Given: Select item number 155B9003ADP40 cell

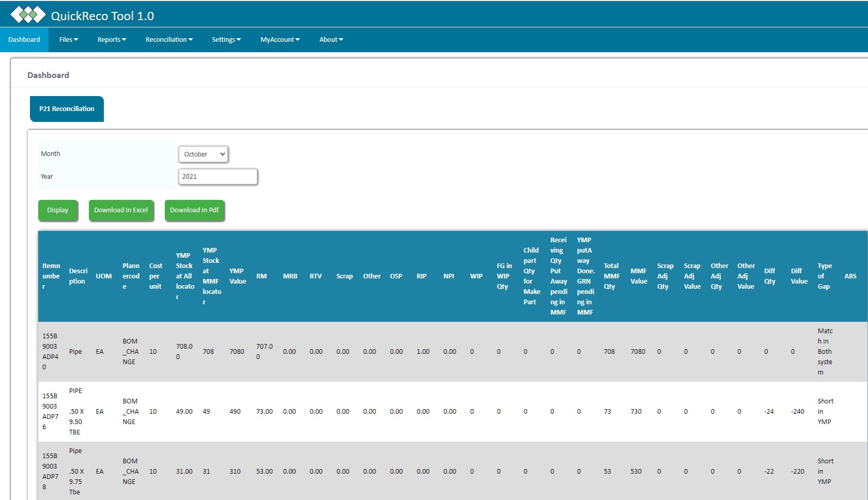Looking at the screenshot, I should (x=50, y=352).
